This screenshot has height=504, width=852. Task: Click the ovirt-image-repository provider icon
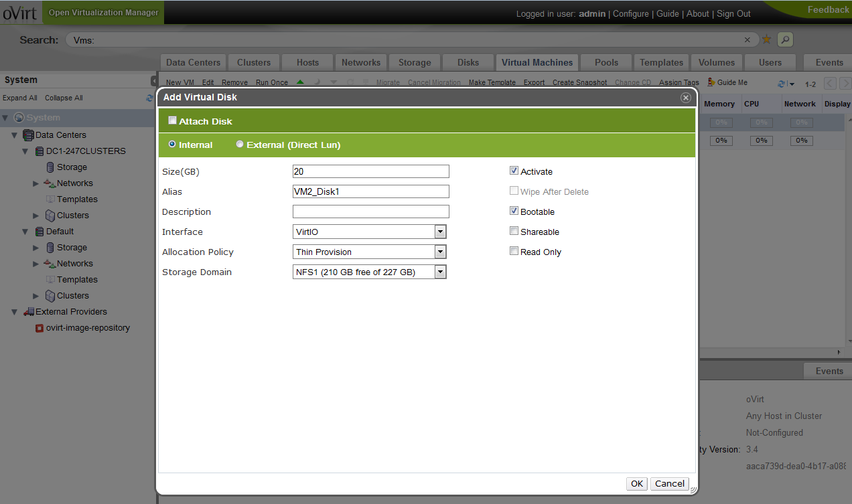click(x=40, y=328)
